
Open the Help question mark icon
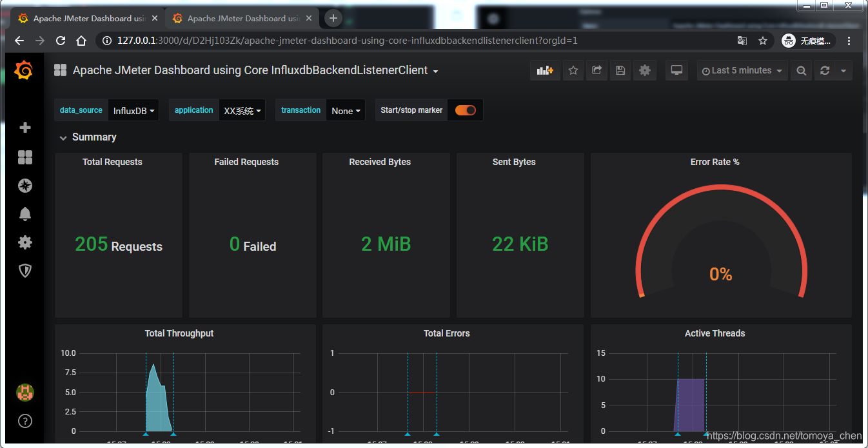pos(25,422)
